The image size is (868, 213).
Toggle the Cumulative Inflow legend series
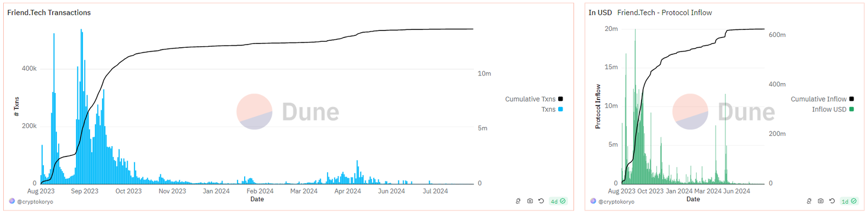pyautogui.click(x=822, y=99)
